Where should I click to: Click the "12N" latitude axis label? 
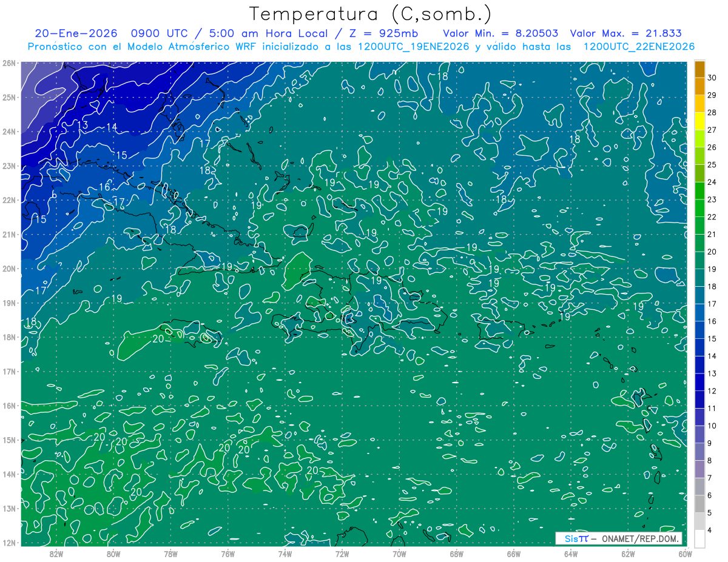(x=8, y=543)
